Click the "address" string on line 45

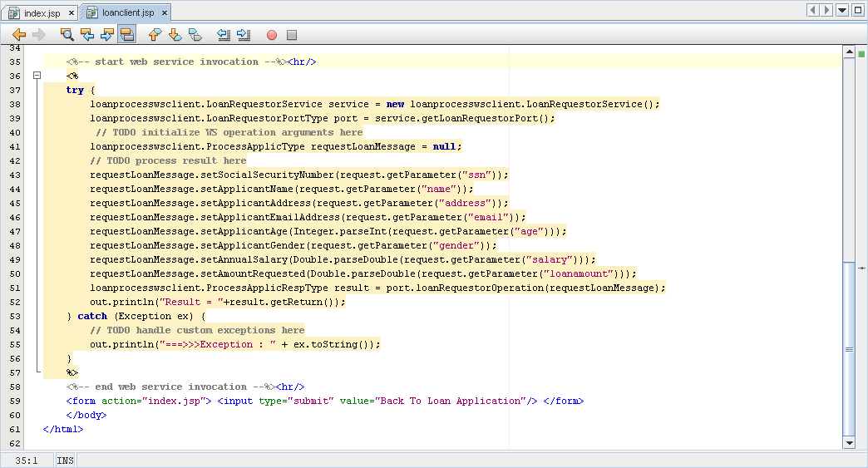click(x=465, y=203)
